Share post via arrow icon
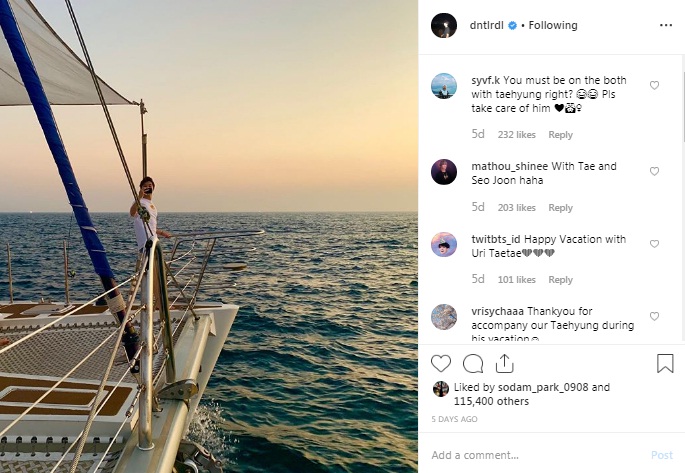 507,363
